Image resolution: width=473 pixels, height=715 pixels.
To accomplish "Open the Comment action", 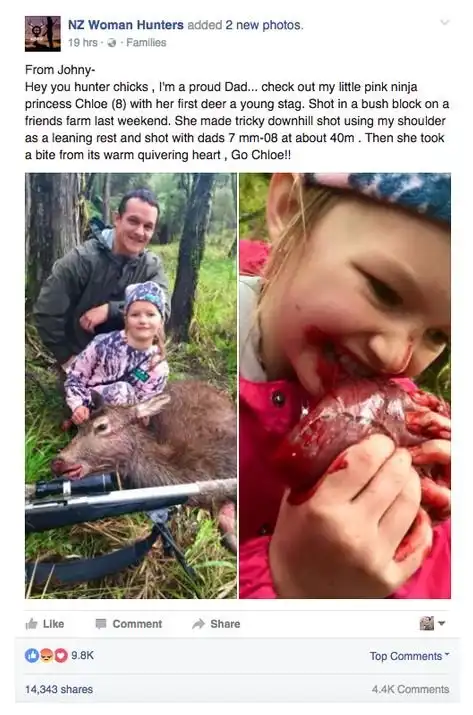I will click(x=137, y=624).
